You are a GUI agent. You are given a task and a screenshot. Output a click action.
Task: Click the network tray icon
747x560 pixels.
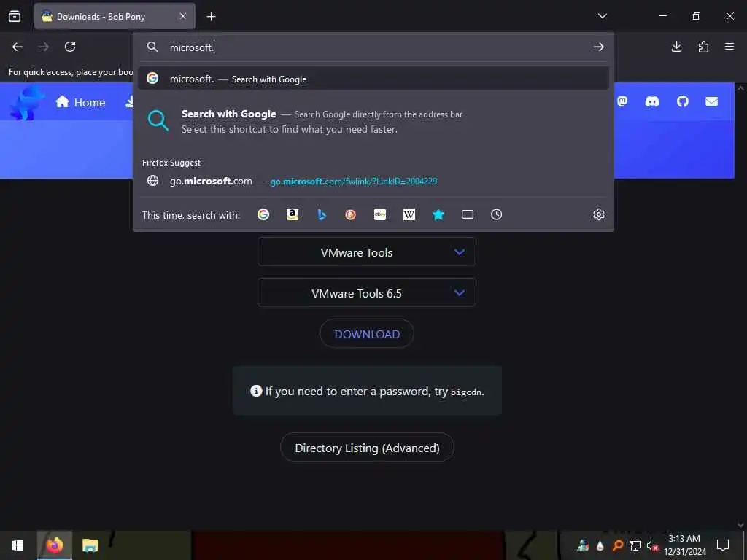(635, 545)
